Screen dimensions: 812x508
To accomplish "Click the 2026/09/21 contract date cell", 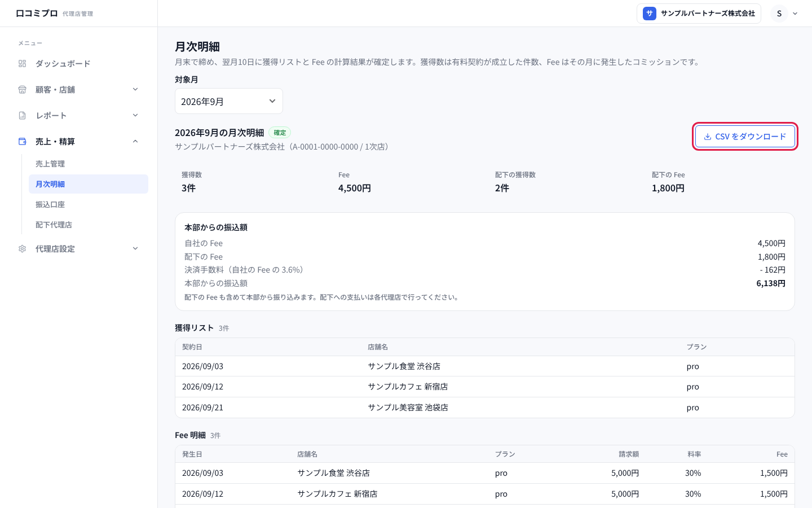I will tap(202, 408).
